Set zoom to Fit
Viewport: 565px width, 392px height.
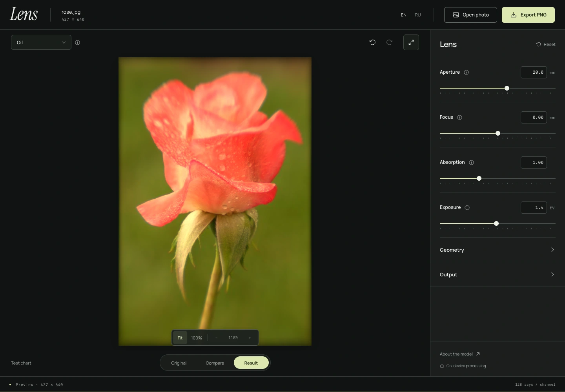click(x=180, y=338)
